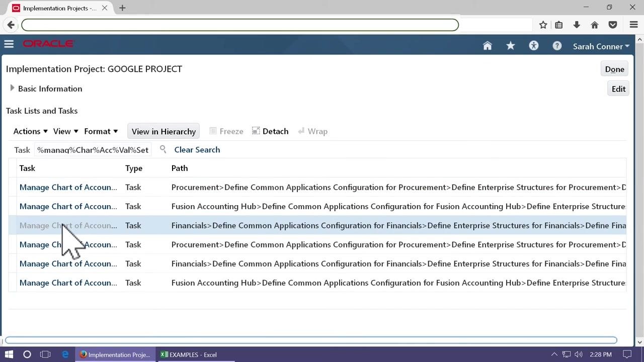Click the Task search input field

click(93, 150)
